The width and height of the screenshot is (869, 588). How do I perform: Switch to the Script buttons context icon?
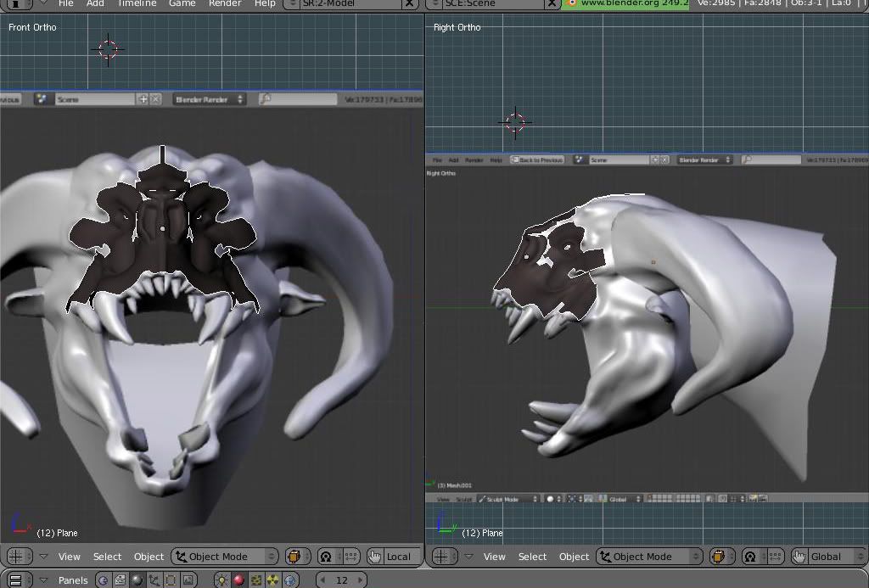pos(121,580)
